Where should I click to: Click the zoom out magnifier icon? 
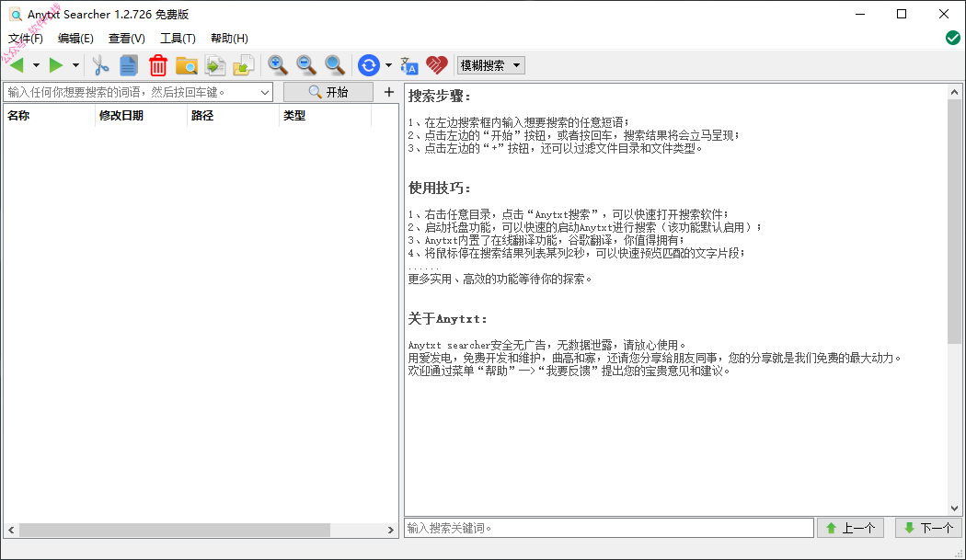click(306, 64)
